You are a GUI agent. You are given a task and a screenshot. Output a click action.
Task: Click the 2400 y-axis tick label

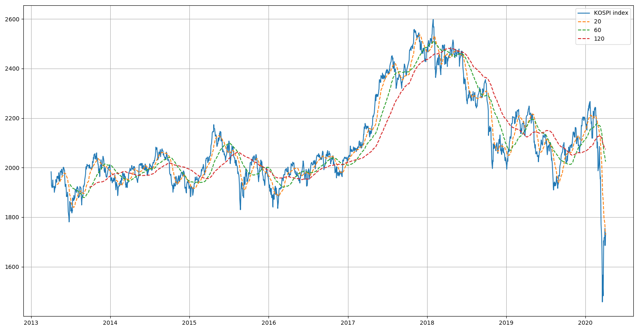(x=12, y=69)
